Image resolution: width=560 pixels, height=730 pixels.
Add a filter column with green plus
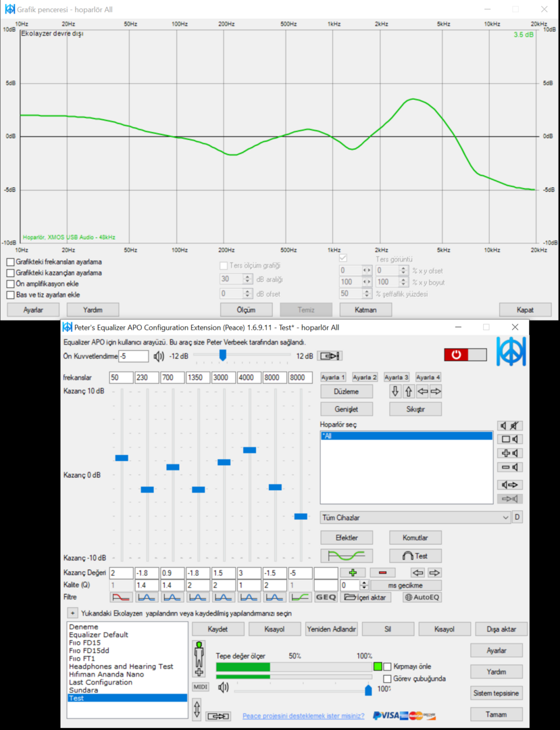click(x=353, y=573)
